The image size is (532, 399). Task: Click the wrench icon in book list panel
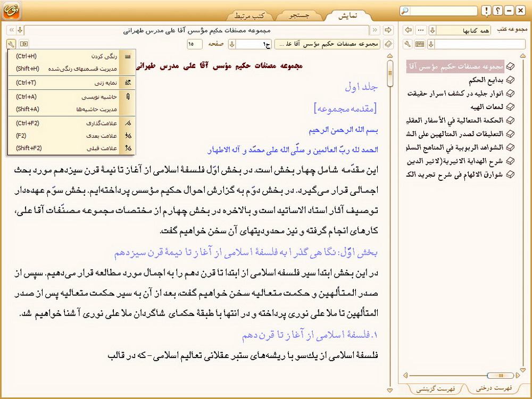(408, 44)
